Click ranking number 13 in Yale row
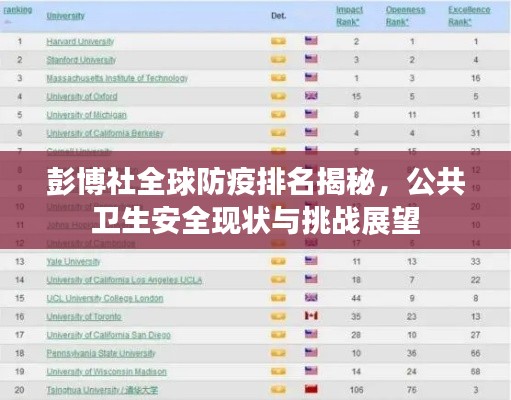511x400 pixels. (20, 261)
